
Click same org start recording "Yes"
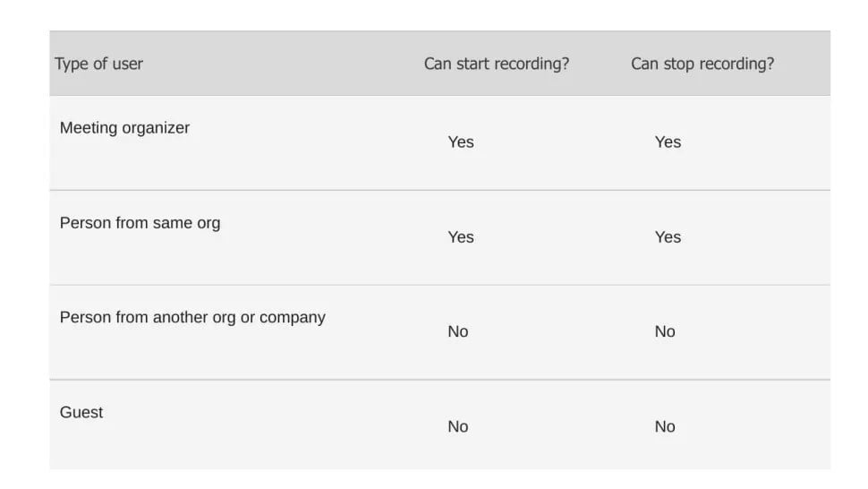click(x=461, y=237)
